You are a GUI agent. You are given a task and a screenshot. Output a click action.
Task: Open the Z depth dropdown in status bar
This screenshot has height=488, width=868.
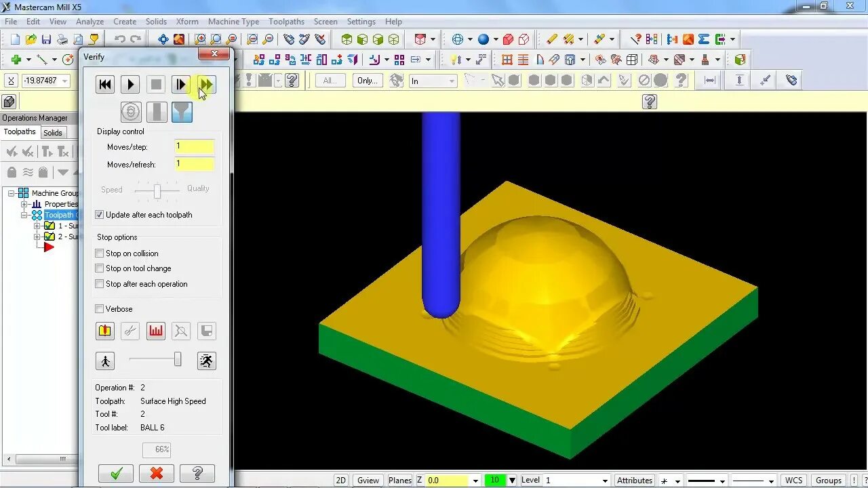click(475, 481)
